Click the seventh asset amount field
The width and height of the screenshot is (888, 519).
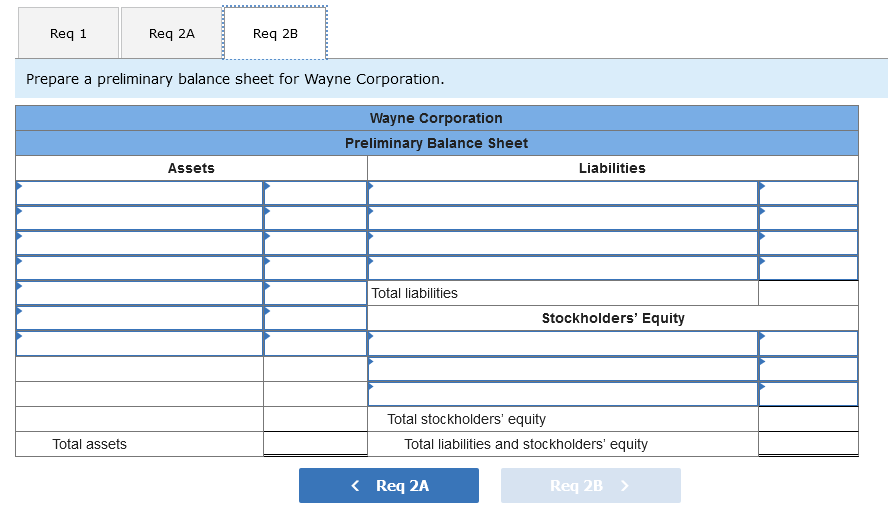click(x=315, y=343)
